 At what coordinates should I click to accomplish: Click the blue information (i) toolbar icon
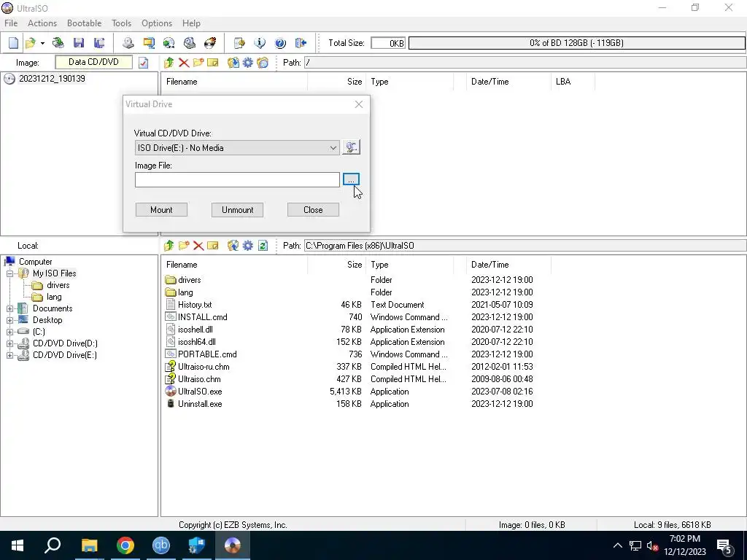[260, 43]
